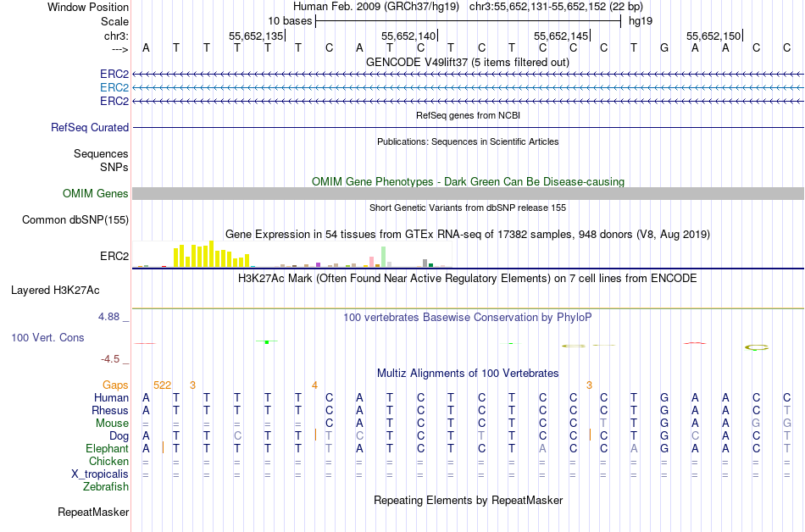Click the orange 522 gap count
The height and width of the screenshot is (532, 805).
click(162, 385)
